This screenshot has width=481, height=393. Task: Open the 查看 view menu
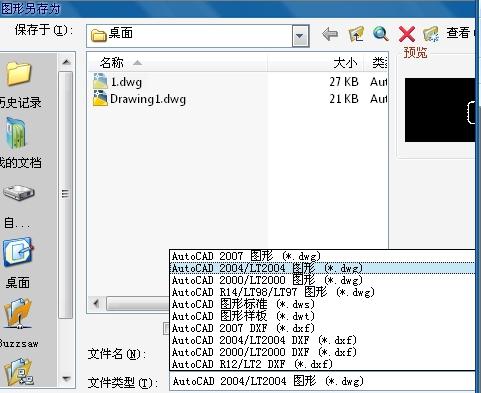coord(458,33)
